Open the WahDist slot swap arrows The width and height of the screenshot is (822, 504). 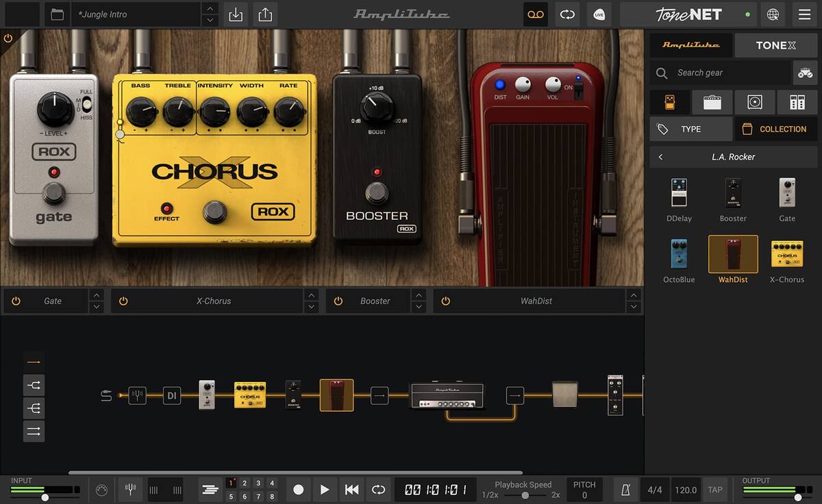tap(634, 301)
